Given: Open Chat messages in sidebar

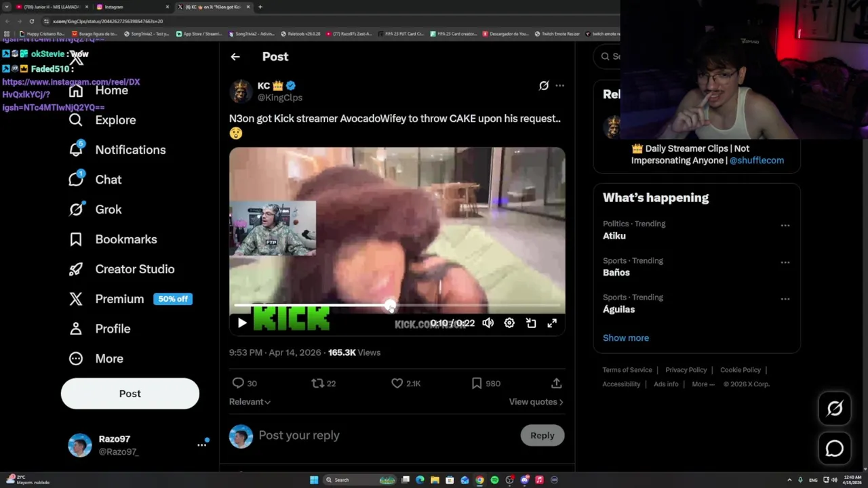Looking at the screenshot, I should 95,180.
